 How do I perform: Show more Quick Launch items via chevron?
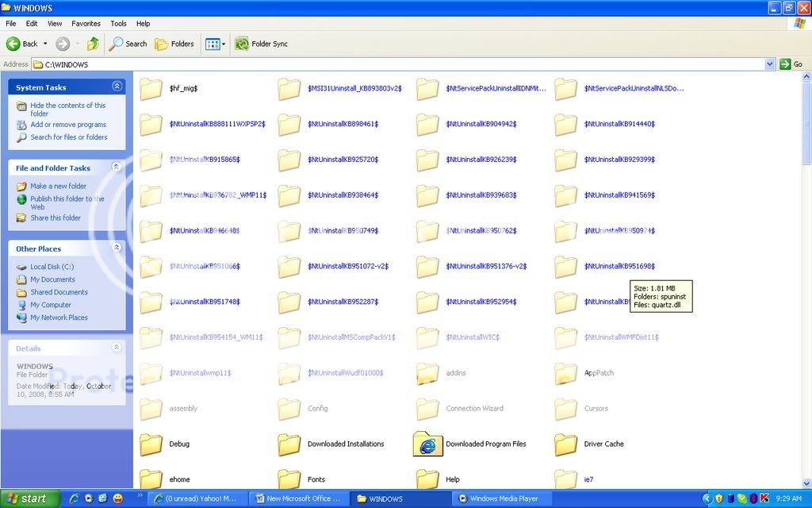[x=140, y=497]
